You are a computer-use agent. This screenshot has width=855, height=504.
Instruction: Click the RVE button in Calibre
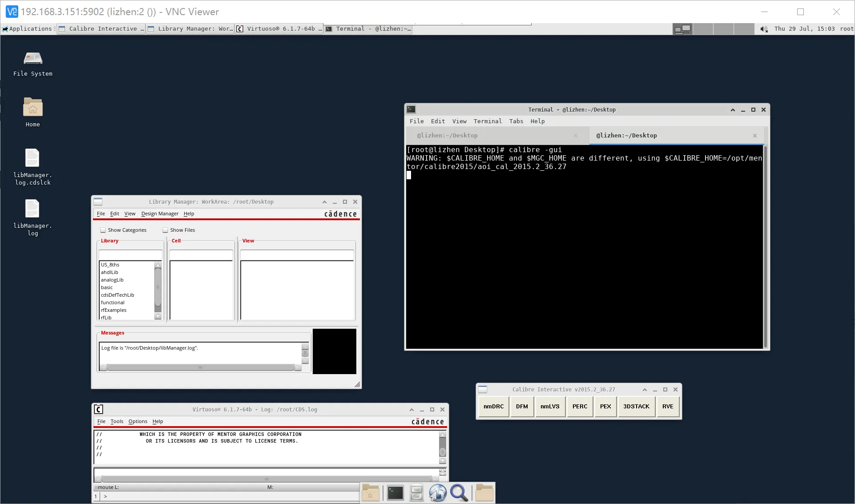[667, 407]
